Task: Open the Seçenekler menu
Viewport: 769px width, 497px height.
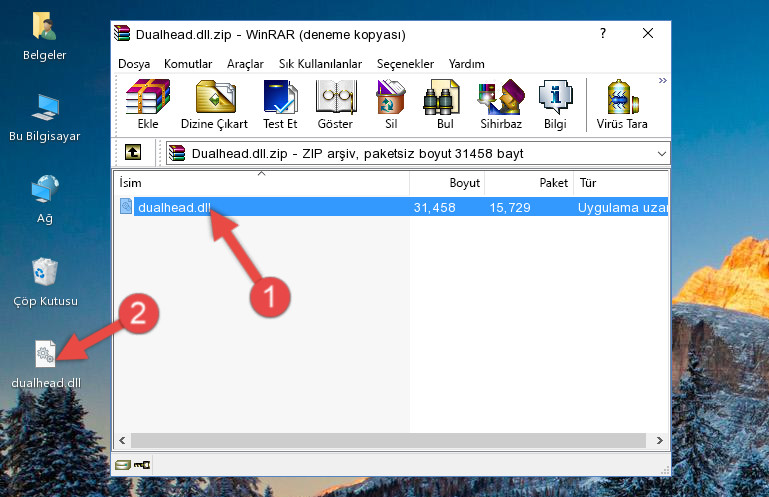Action: pos(405,64)
